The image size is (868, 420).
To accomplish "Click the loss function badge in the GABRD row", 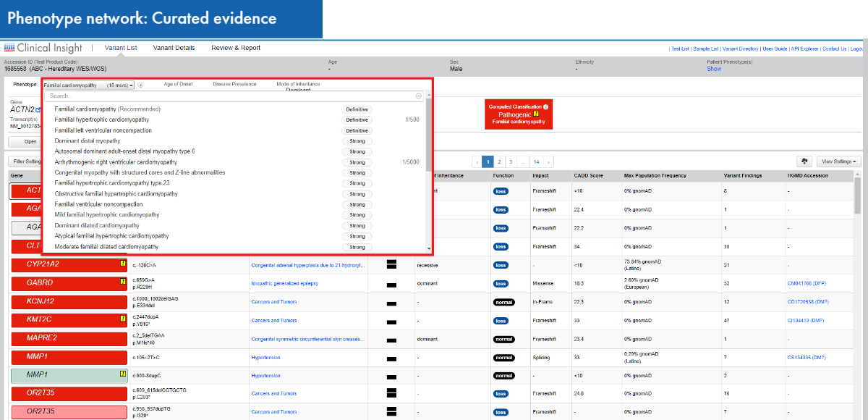I will [501, 284].
